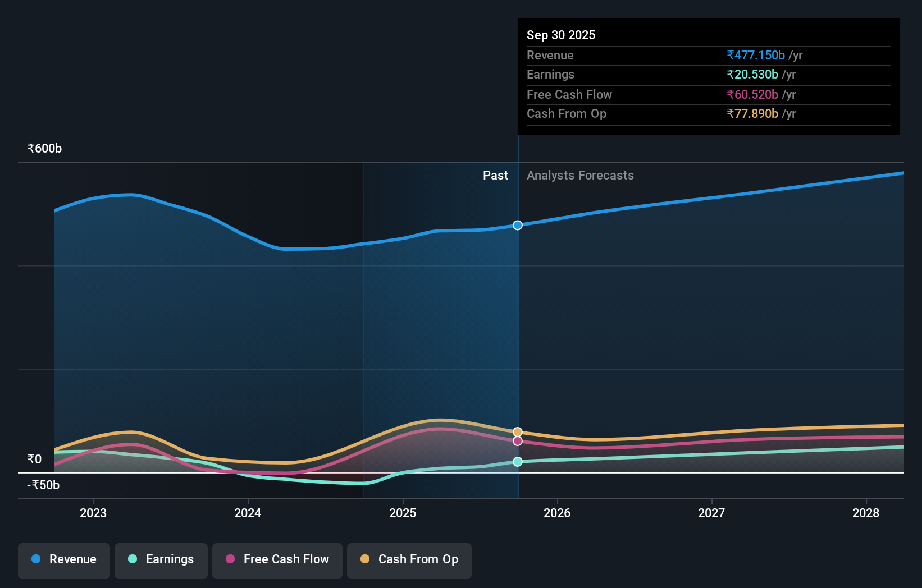Toggle the Revenue series in the legend
The width and height of the screenshot is (922, 588).
point(63,561)
